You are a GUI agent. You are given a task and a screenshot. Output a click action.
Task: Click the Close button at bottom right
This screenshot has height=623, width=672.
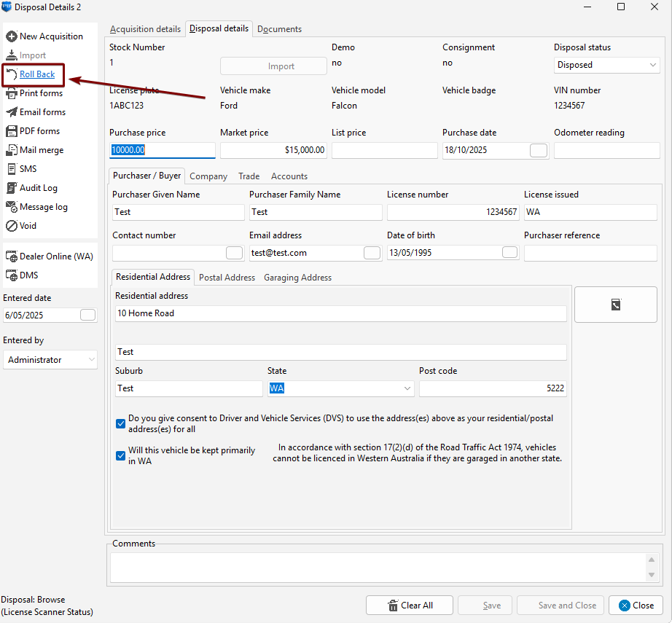tap(636, 606)
